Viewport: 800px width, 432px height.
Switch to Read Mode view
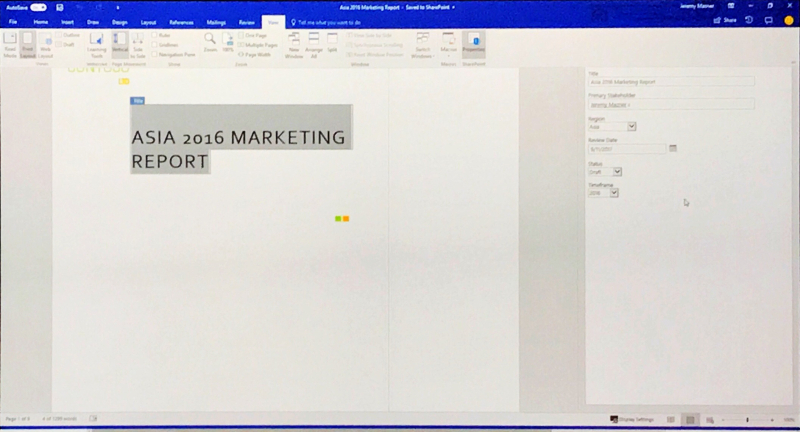point(10,45)
